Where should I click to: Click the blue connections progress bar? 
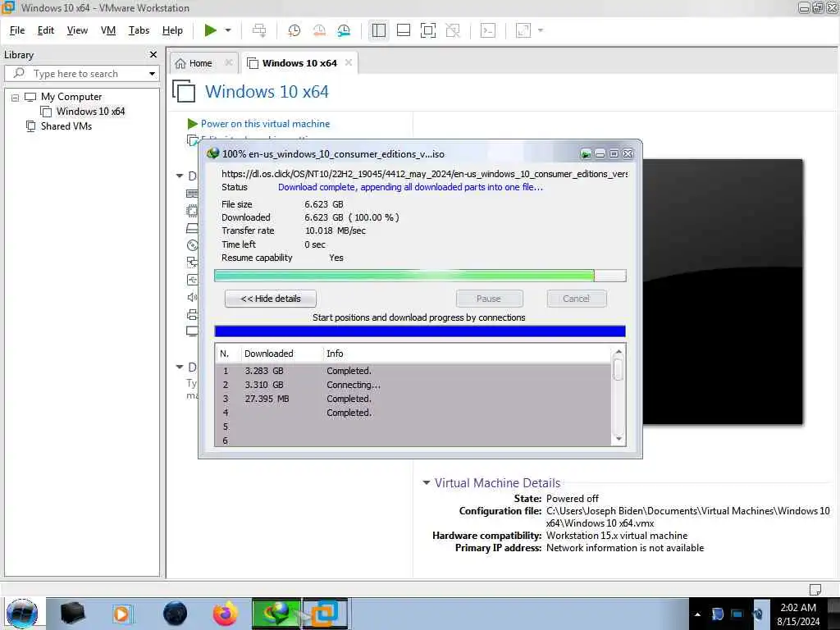420,331
